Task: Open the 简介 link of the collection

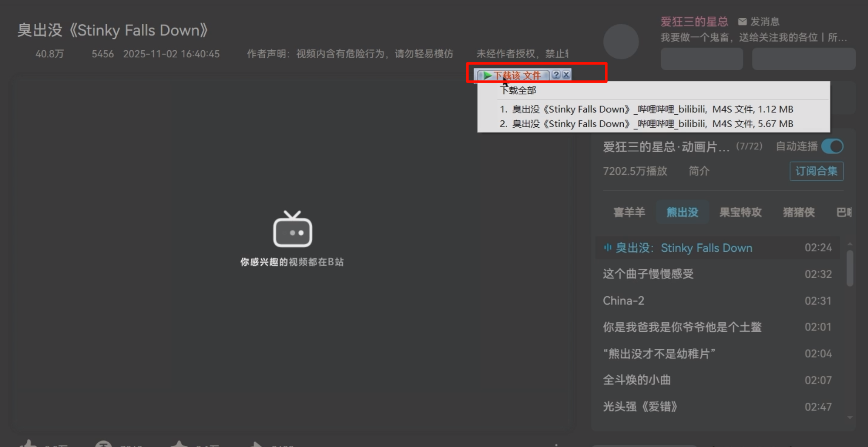Action: [x=699, y=171]
